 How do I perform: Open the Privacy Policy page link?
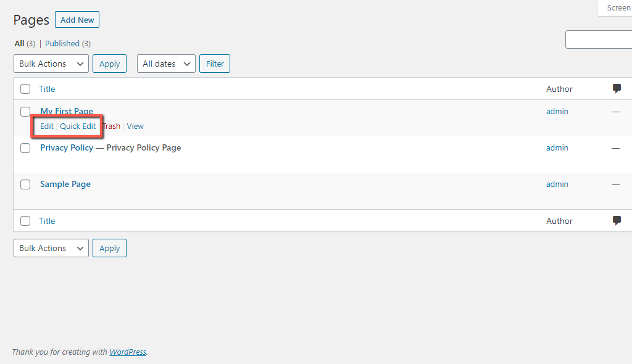tap(67, 147)
